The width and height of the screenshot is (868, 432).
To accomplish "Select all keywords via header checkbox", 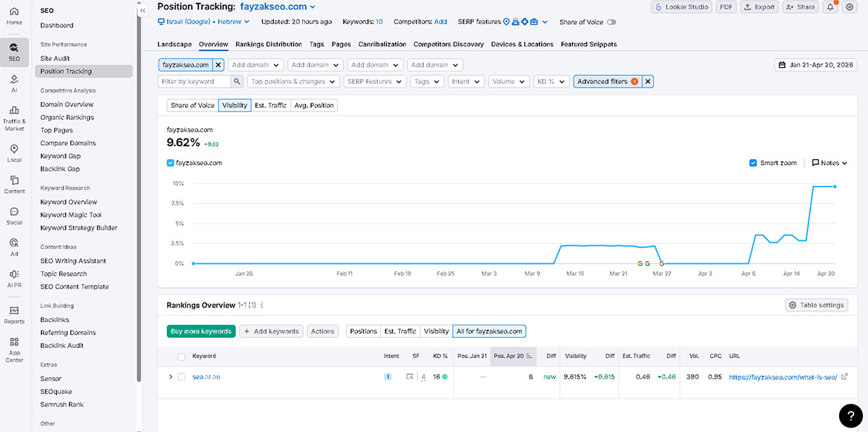I will (x=182, y=356).
